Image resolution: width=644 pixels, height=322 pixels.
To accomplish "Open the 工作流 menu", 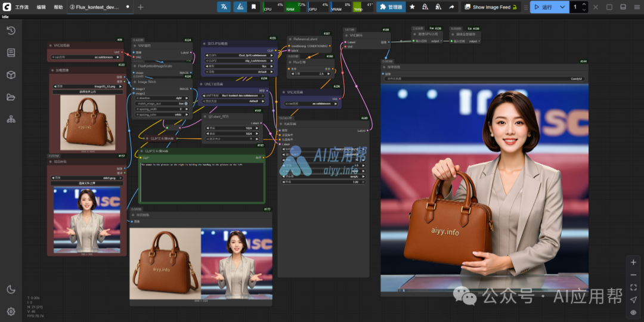I will point(22,7).
